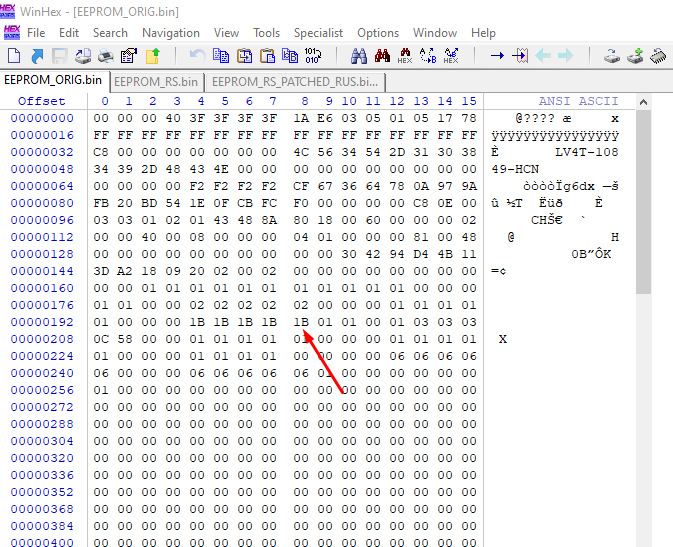Image resolution: width=673 pixels, height=547 pixels.
Task: Click byte 3D at start of row 00000144
Action: 101,271
